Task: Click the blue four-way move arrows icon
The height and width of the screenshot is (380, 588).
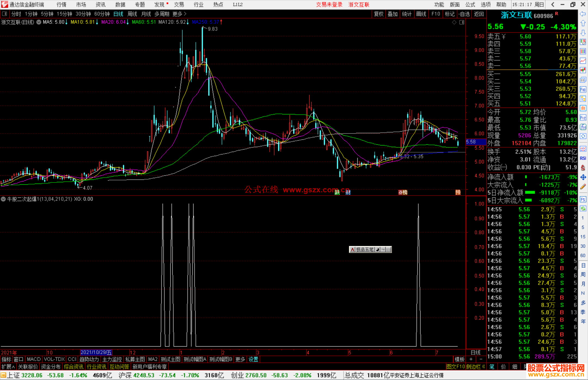Action: click(x=583, y=177)
